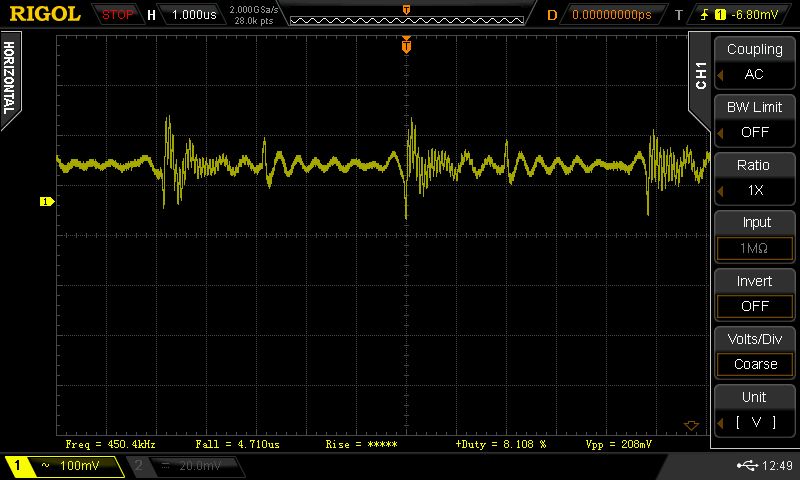Click the waveform memory overview bar
800x480 pixels.
[x=407, y=20]
